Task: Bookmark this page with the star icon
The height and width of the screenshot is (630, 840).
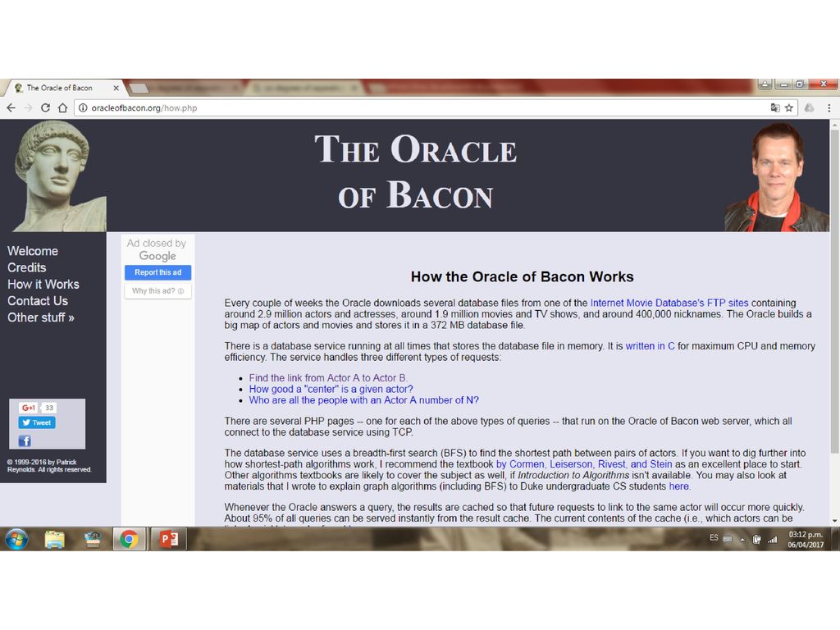Action: click(789, 107)
